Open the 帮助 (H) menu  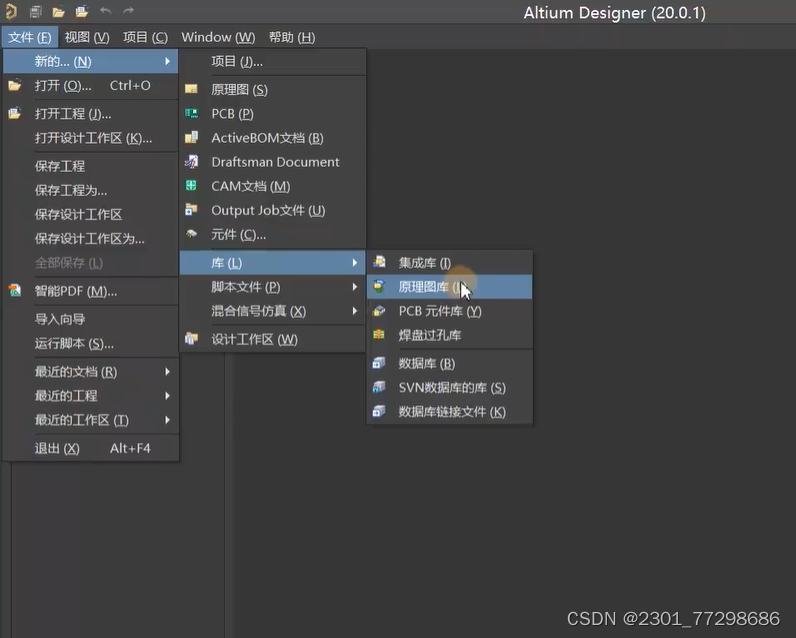click(x=292, y=37)
